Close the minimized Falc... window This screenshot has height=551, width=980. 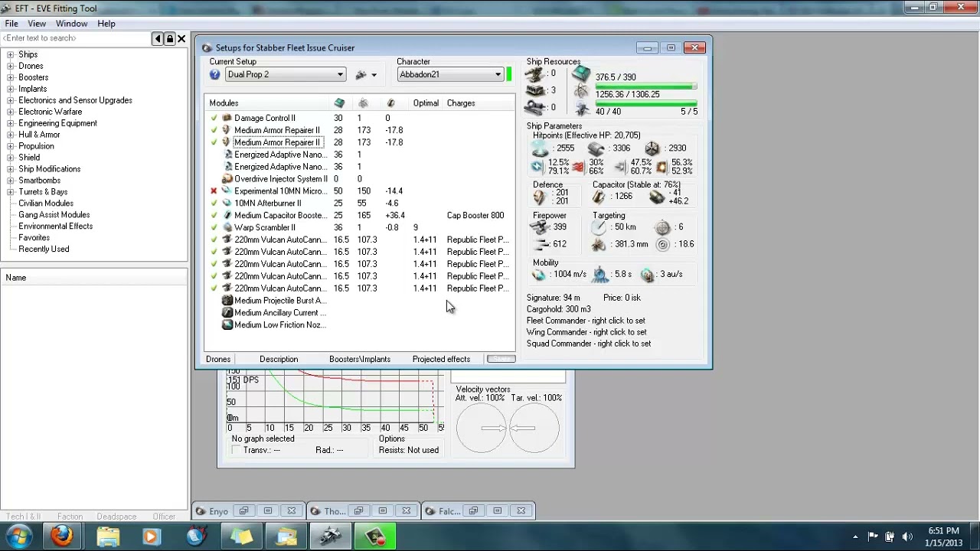point(521,510)
